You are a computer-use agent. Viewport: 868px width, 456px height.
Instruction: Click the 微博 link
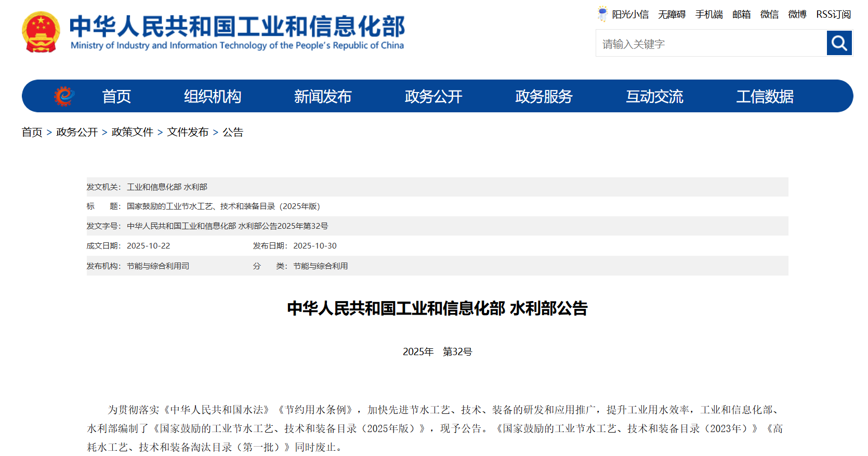797,15
